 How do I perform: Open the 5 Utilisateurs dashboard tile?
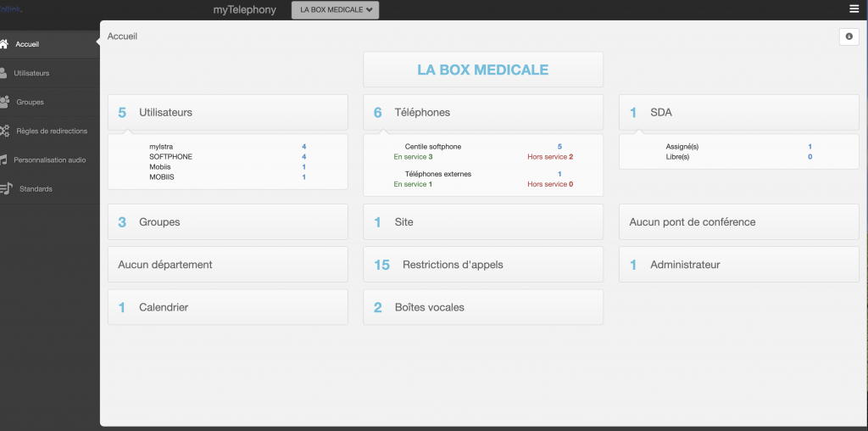pyautogui.click(x=227, y=112)
